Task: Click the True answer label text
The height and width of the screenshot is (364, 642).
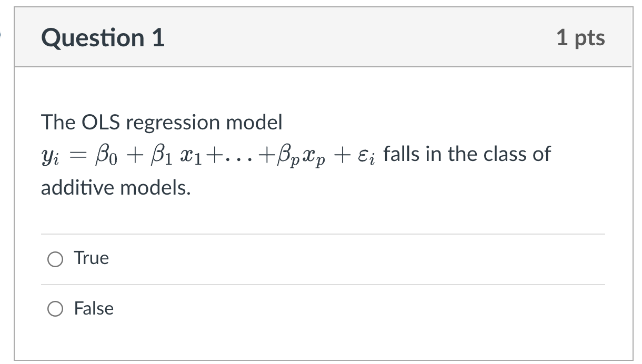Action: click(x=91, y=258)
